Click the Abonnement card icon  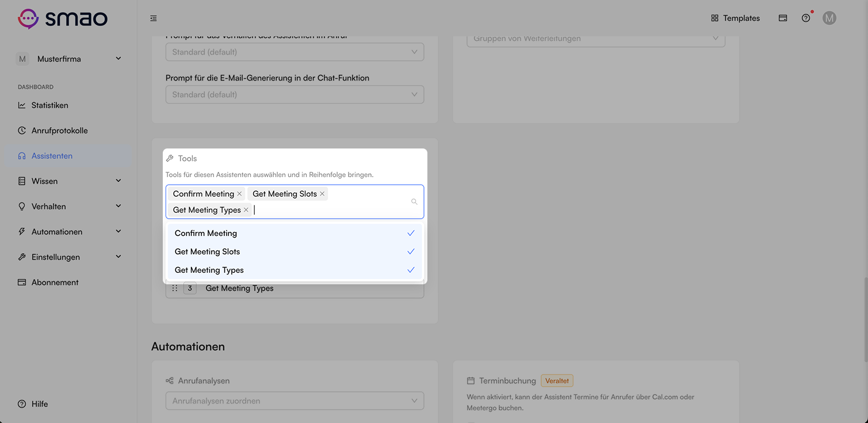tap(22, 283)
